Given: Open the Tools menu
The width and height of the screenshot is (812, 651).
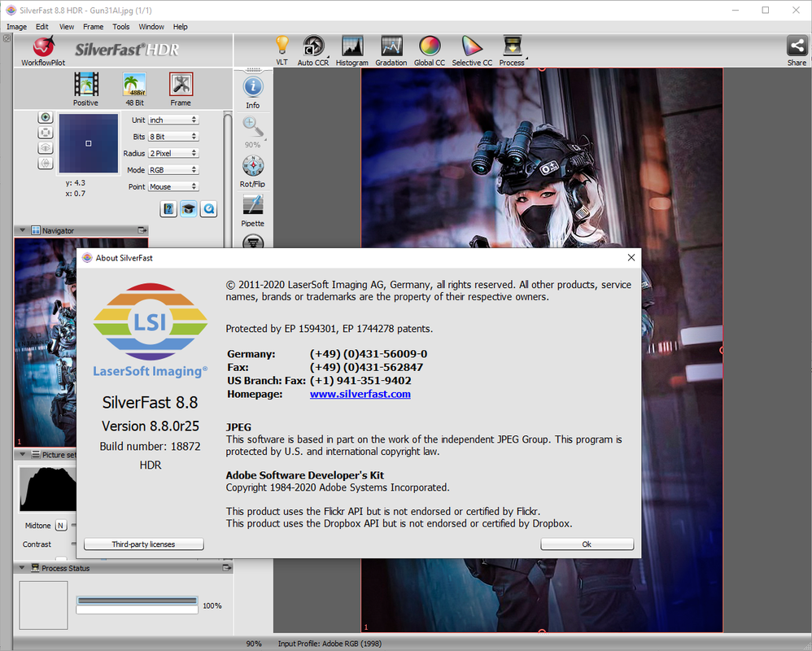Looking at the screenshot, I should coord(120,26).
